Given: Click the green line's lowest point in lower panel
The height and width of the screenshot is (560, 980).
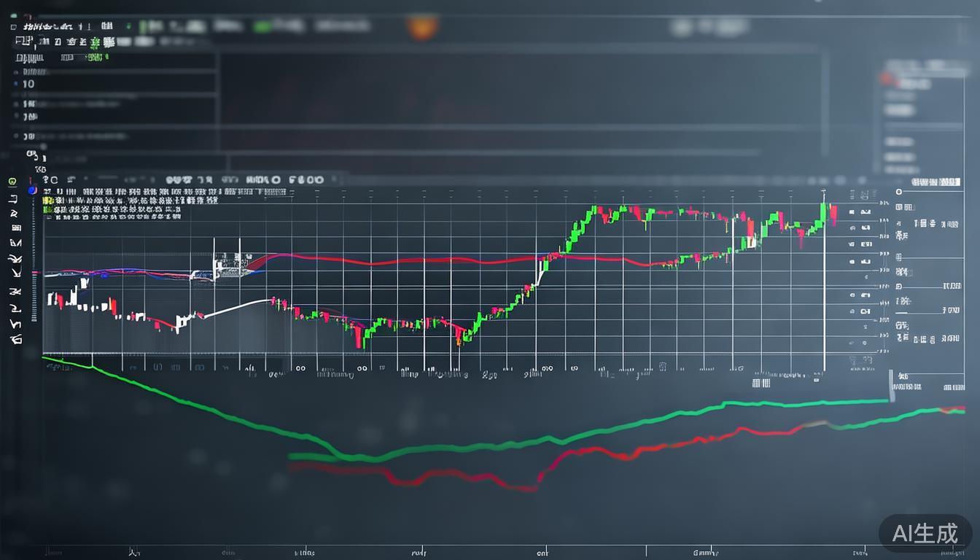Looking at the screenshot, I should (x=365, y=459).
